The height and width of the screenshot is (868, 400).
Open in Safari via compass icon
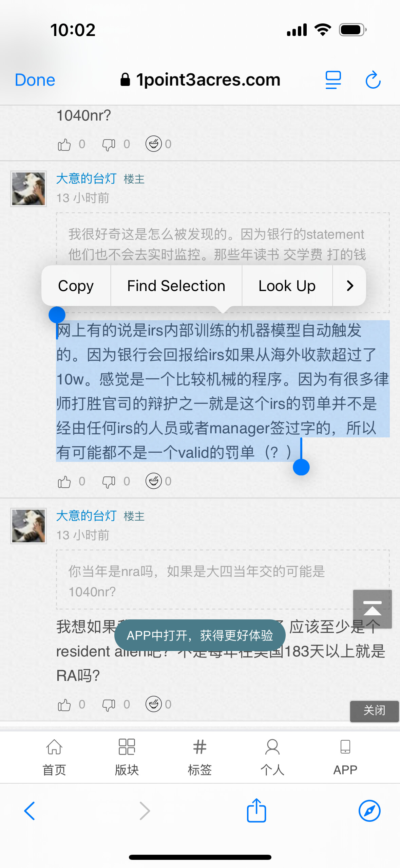pyautogui.click(x=369, y=811)
